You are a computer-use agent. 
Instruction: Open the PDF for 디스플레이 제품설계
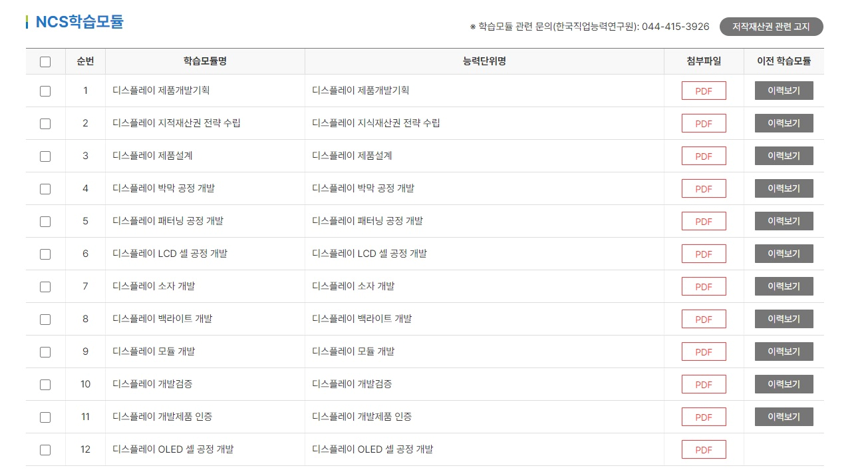704,155
